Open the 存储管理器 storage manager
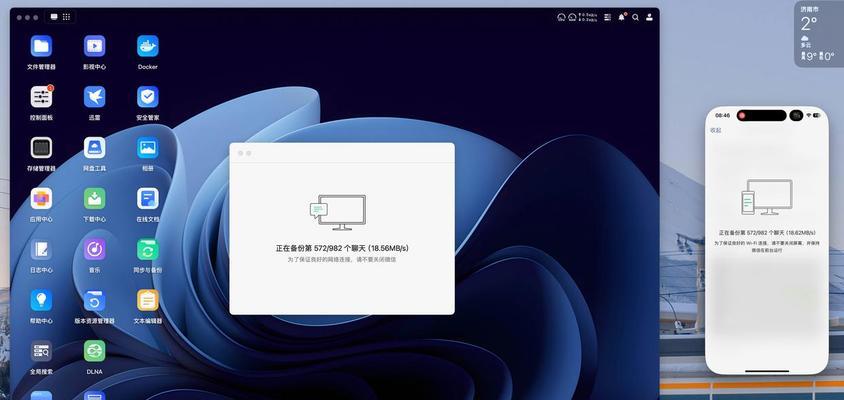Viewport: 844px width, 400px height. tap(41, 148)
